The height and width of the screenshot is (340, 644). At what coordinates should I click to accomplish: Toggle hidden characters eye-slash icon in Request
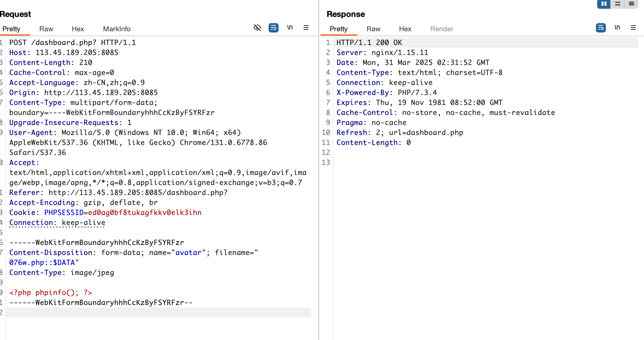pyautogui.click(x=257, y=28)
